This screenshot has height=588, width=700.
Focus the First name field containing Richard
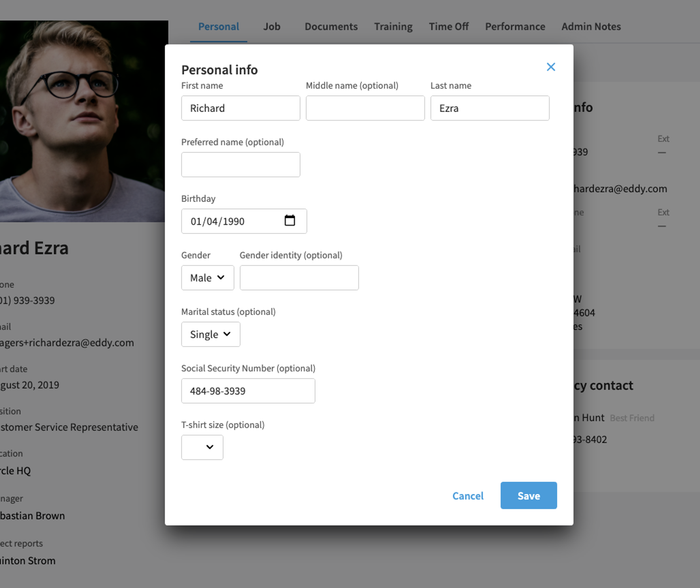coord(240,108)
